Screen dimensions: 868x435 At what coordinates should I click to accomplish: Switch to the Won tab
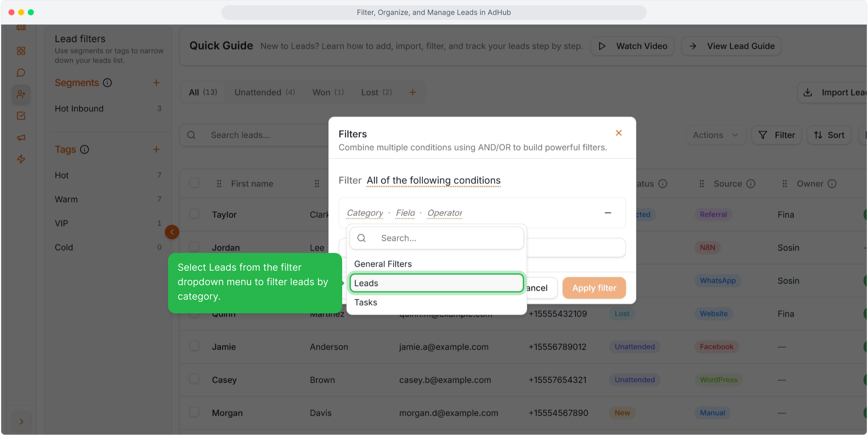[x=328, y=92]
